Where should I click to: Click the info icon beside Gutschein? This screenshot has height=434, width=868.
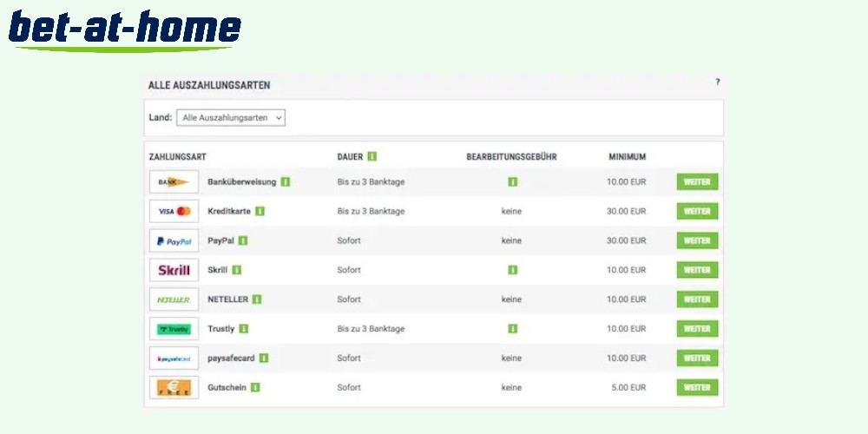click(254, 387)
